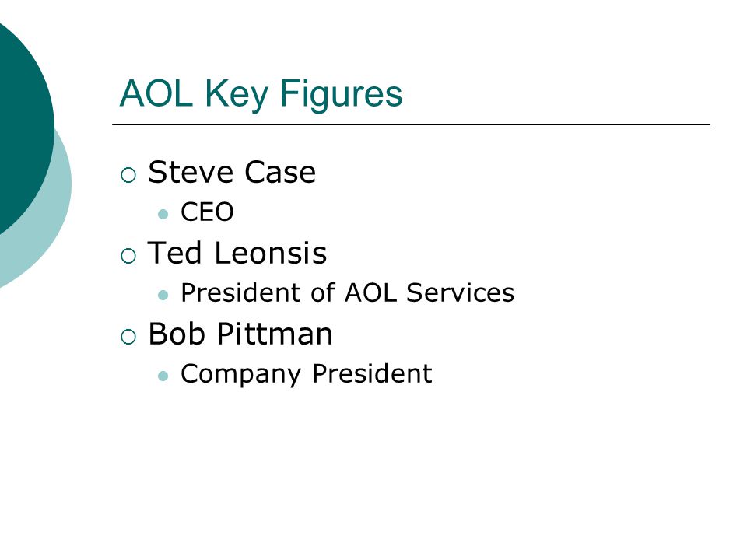The image size is (747, 560).
Task: Click the word AOL in the title
Action: tap(156, 93)
